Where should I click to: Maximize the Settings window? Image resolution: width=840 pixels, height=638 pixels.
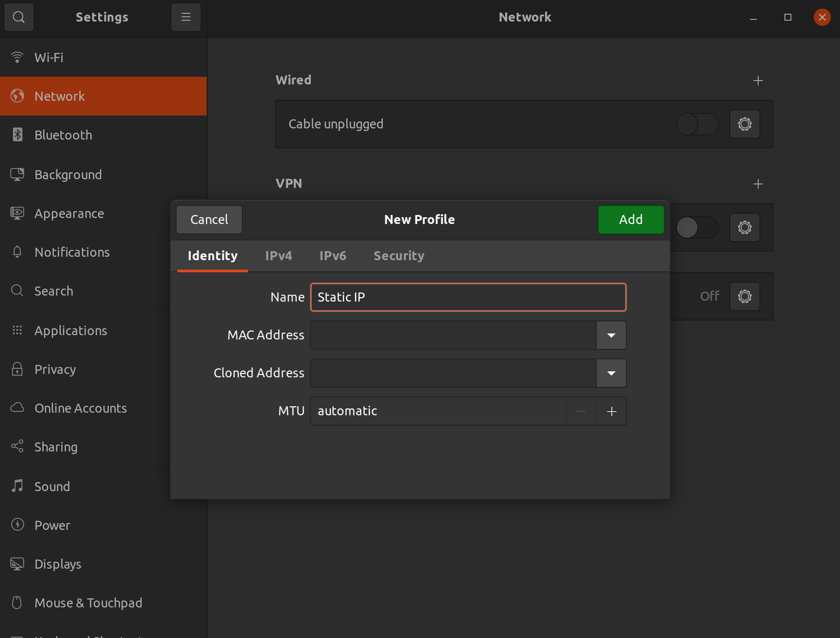tap(788, 17)
